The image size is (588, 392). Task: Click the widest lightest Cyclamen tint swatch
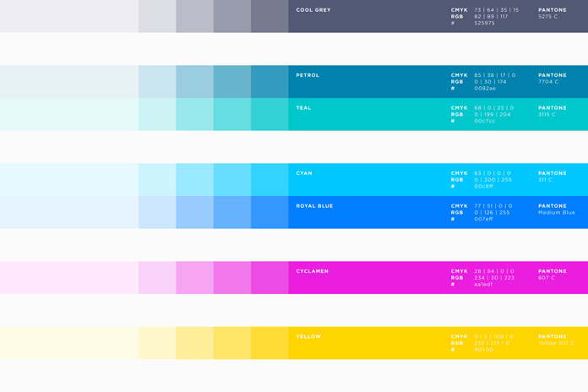[x=69, y=278]
